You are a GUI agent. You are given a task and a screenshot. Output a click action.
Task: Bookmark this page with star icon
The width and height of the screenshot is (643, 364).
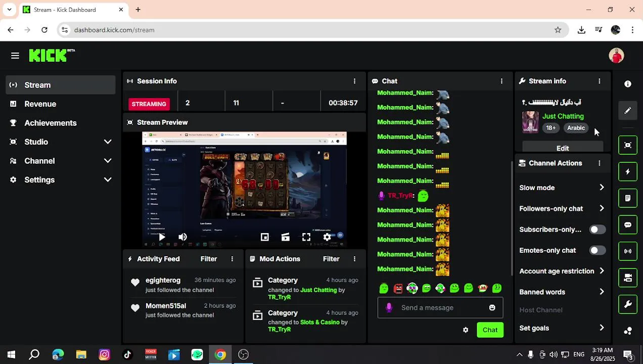(x=558, y=30)
